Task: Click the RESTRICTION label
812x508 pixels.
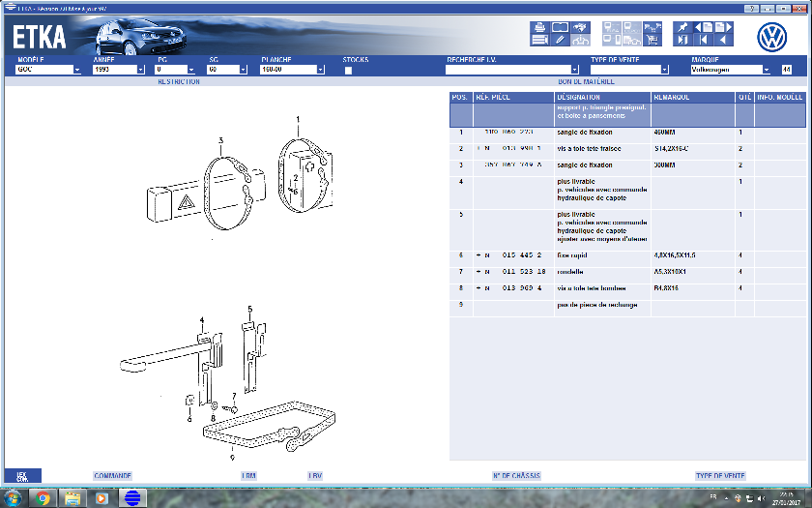Action: pos(179,82)
